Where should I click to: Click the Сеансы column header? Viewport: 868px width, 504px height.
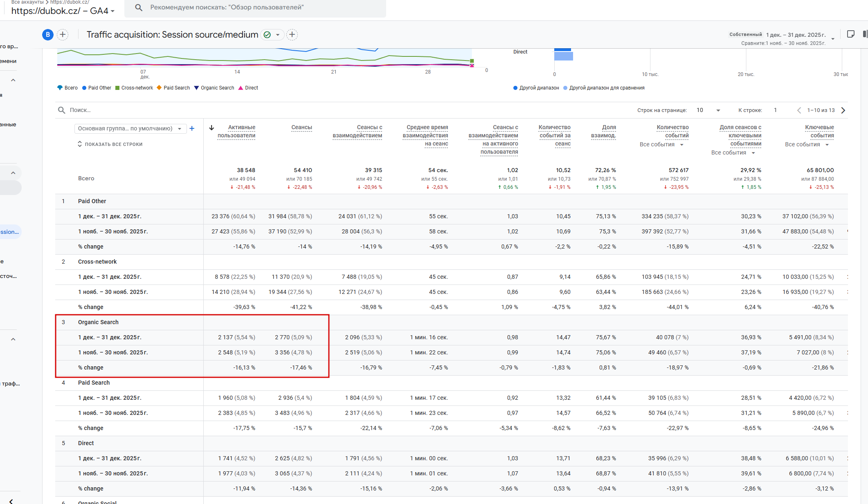click(x=301, y=128)
